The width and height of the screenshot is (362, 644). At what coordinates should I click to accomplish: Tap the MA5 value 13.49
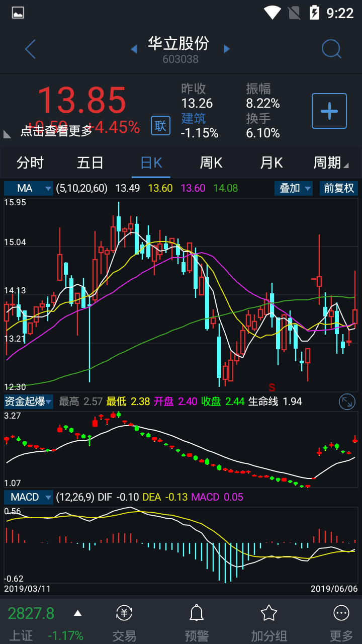click(x=128, y=188)
